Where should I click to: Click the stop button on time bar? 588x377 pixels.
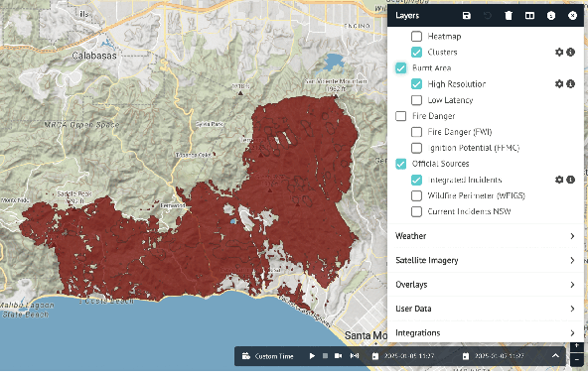click(x=325, y=355)
